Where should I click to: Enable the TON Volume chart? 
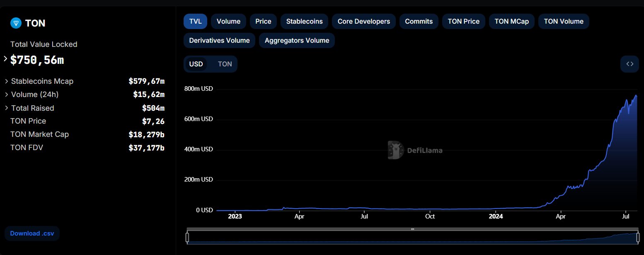tap(563, 22)
